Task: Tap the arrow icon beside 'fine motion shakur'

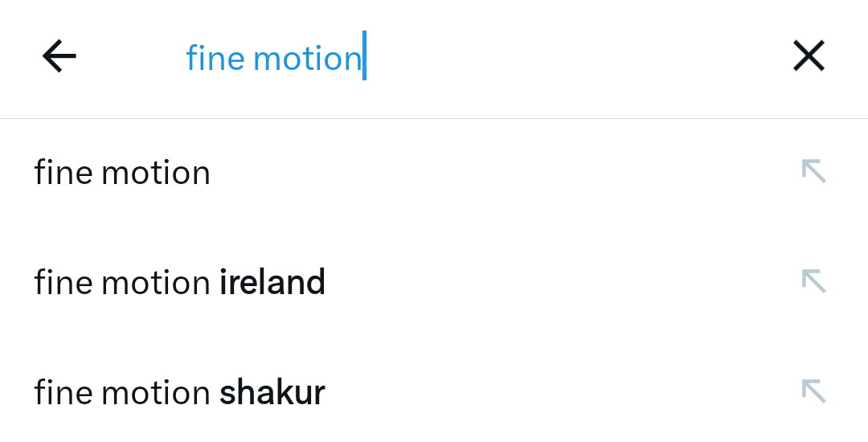Action: (x=813, y=391)
